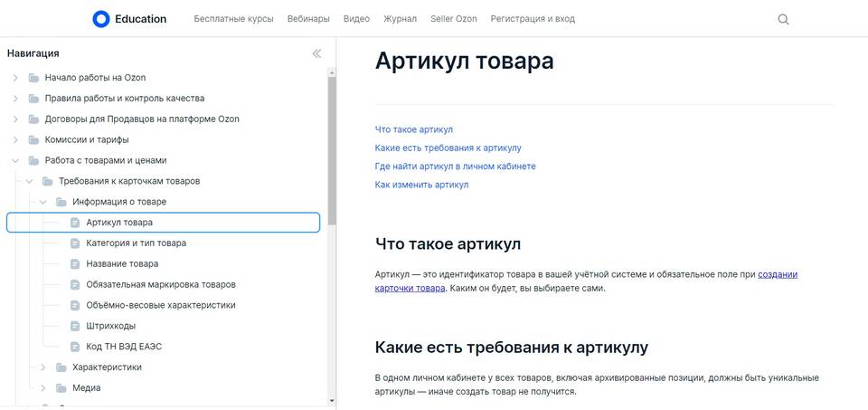Collapse the navigation panel with double-chevron icon
Viewport: 868px width, 410px height.
click(316, 53)
